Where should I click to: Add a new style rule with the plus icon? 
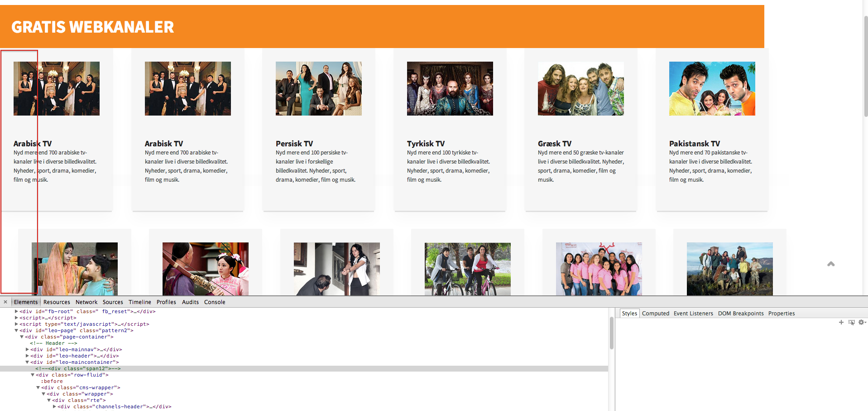841,322
